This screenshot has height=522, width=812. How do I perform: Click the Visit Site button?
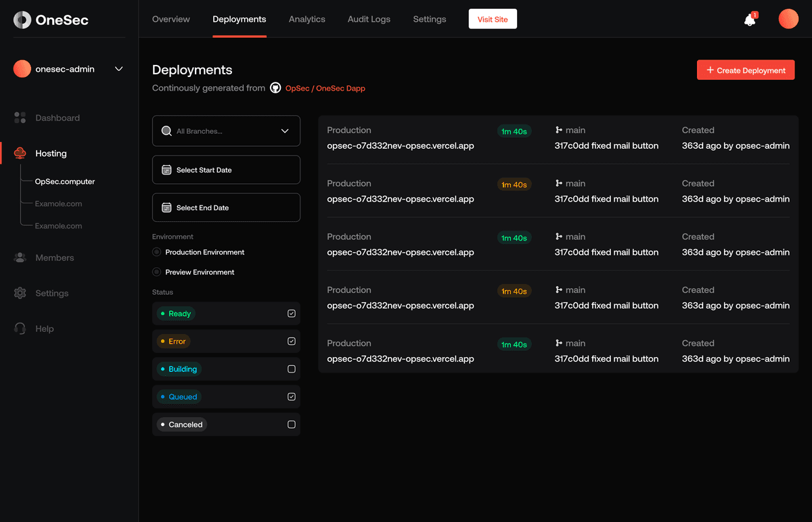[493, 19]
